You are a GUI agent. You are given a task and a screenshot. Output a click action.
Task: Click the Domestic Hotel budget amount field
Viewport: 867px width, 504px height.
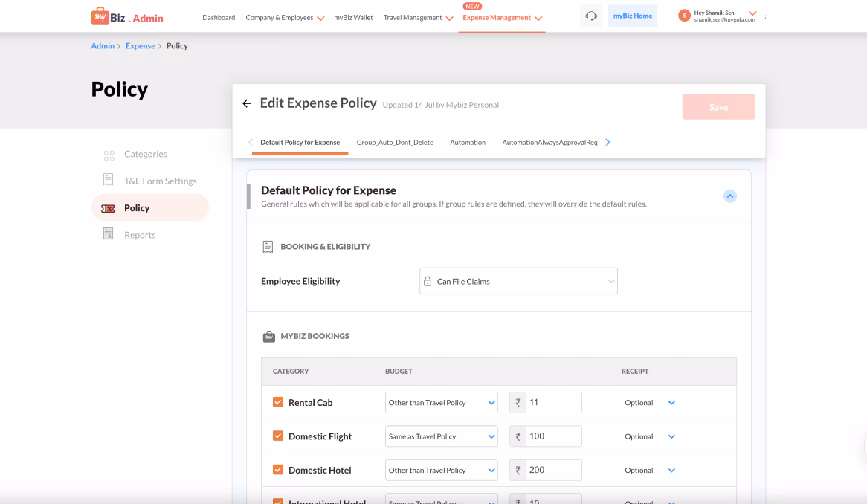(x=553, y=470)
